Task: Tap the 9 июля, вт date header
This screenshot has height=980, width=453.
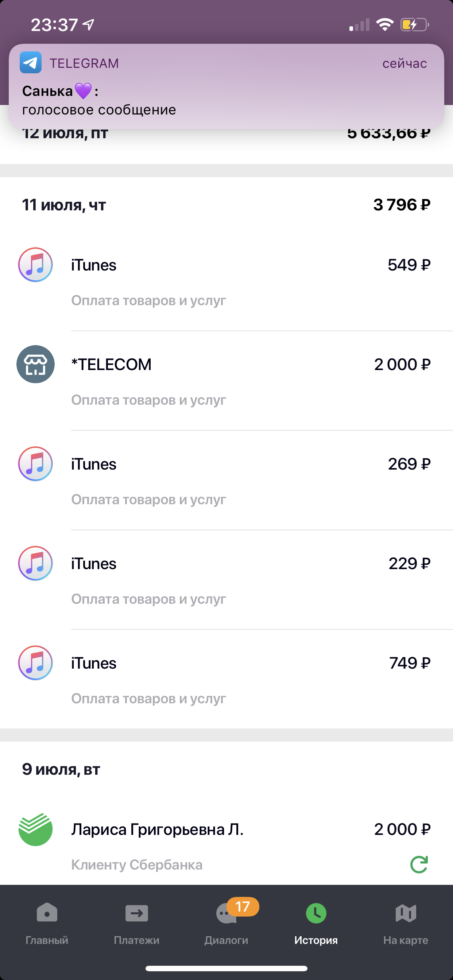Action: pos(61,769)
